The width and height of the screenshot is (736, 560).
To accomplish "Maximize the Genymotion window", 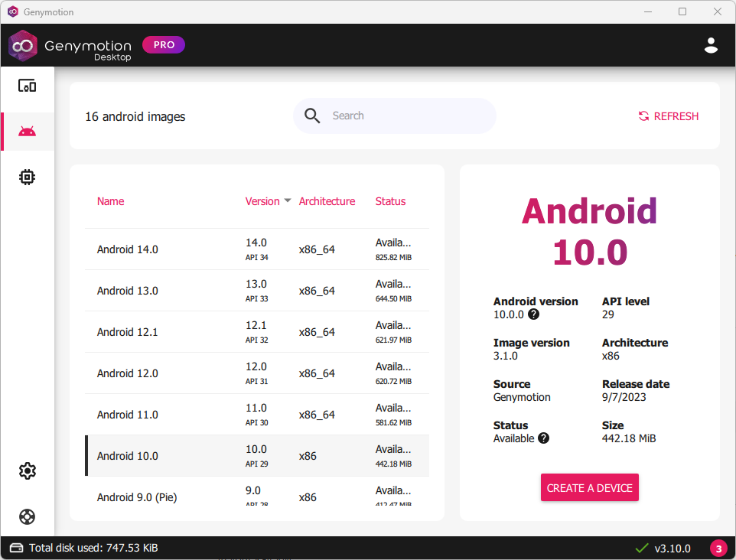I will pyautogui.click(x=682, y=11).
